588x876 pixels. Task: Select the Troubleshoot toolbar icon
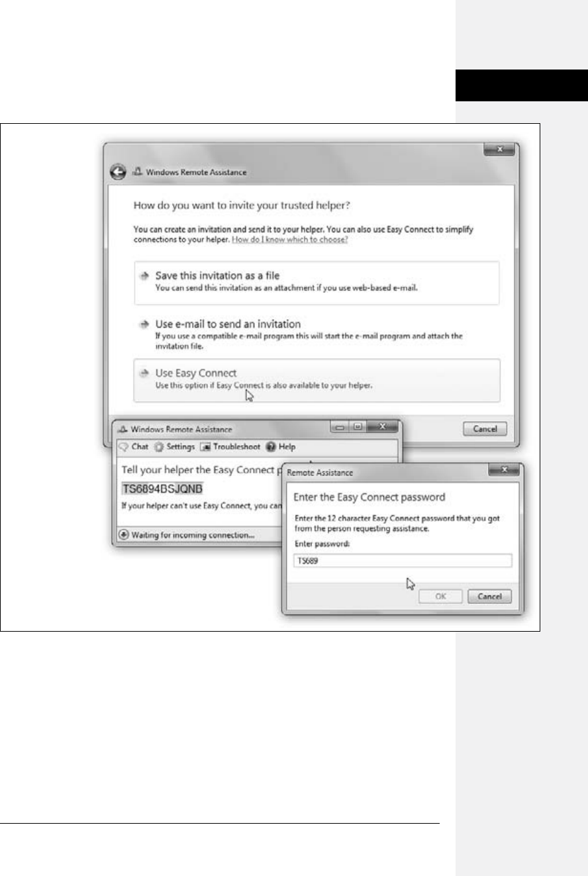pyautogui.click(x=205, y=447)
